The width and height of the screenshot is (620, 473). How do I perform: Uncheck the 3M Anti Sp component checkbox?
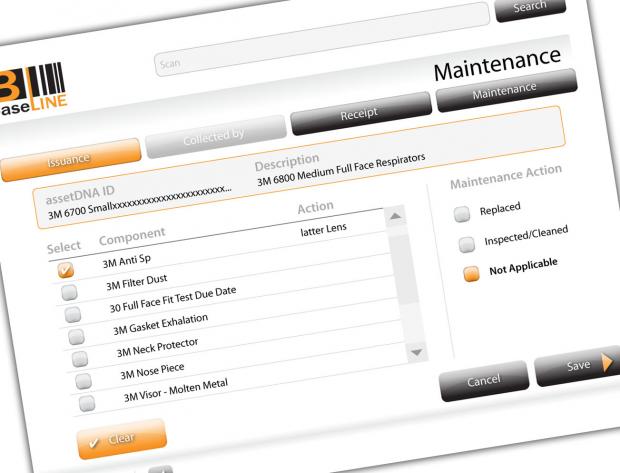[x=66, y=270]
